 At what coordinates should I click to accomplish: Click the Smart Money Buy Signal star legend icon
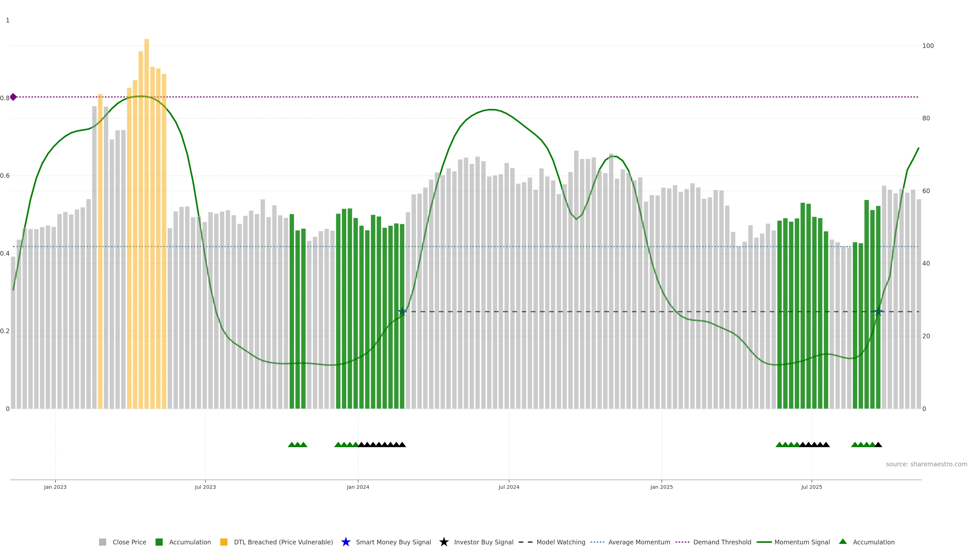pos(346,542)
